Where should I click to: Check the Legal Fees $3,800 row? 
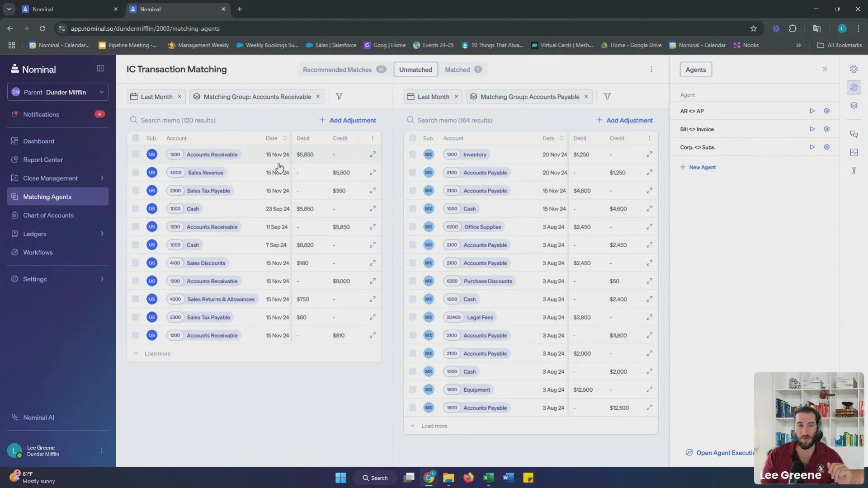[412, 317]
